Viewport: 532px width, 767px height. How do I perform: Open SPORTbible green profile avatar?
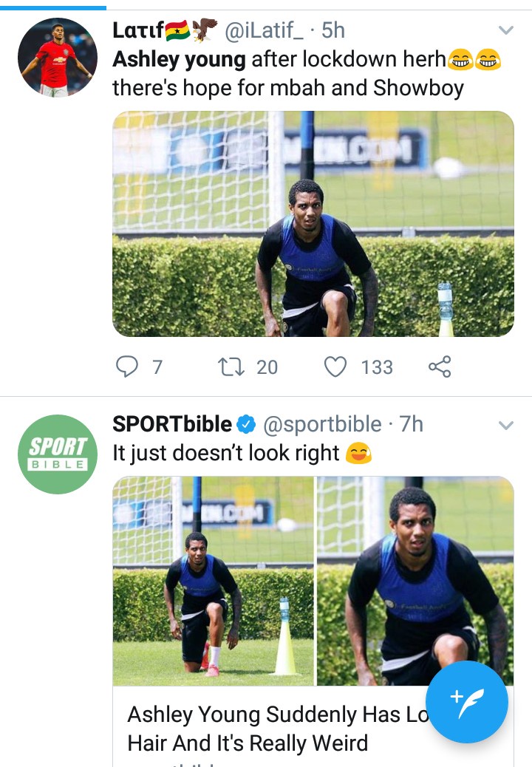point(58,454)
